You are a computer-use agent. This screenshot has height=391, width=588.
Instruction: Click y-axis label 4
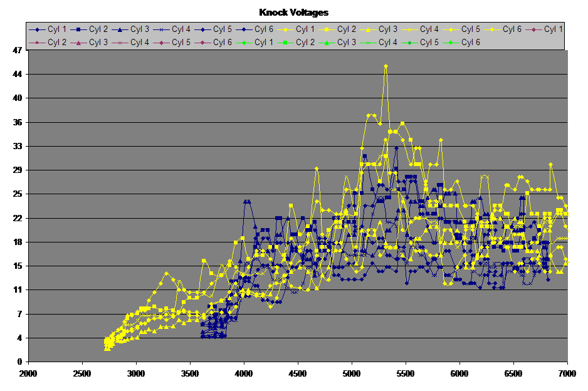(19, 338)
